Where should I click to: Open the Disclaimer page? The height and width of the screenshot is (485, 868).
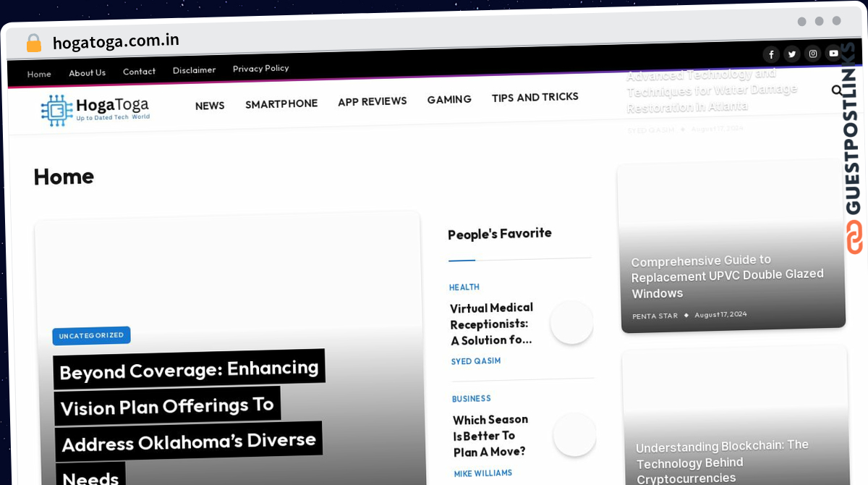click(x=194, y=70)
